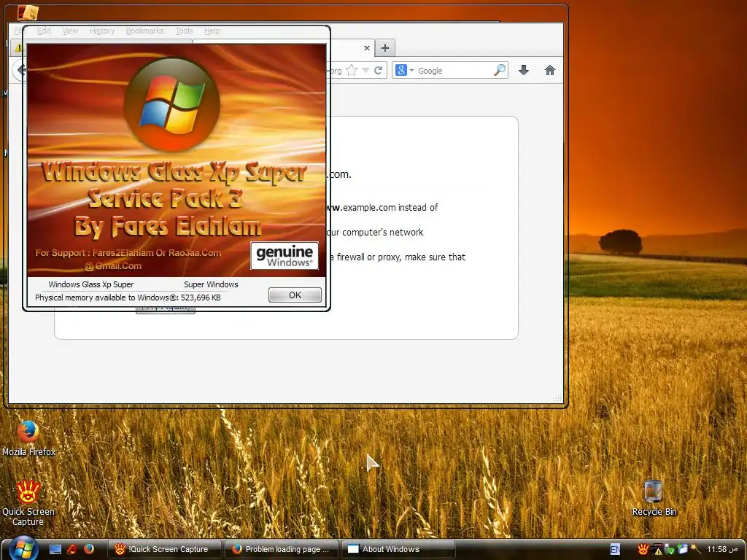Open the Recycle Bin desktop icon
The width and height of the screenshot is (747, 560).
click(654, 498)
